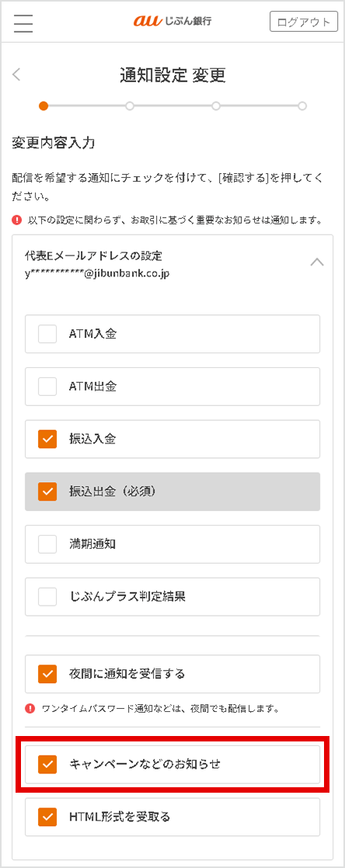Click the third progress step circle
The image size is (345, 868).
click(x=216, y=105)
